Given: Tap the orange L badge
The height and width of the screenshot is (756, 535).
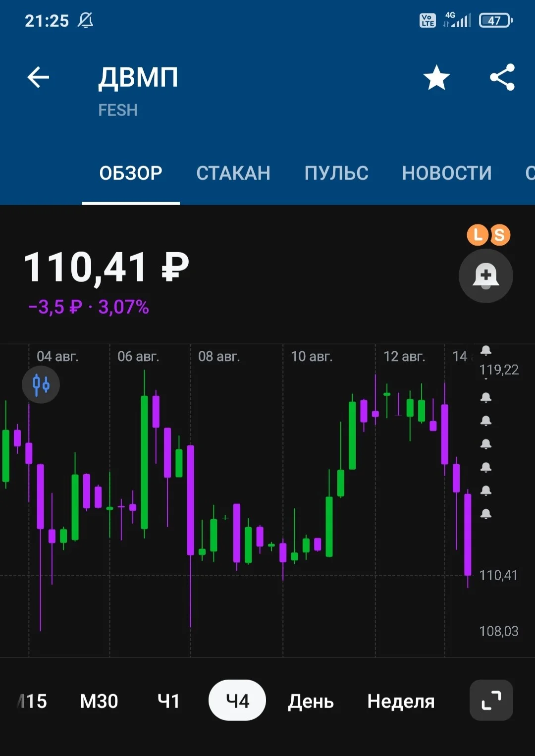Looking at the screenshot, I should coord(478,235).
